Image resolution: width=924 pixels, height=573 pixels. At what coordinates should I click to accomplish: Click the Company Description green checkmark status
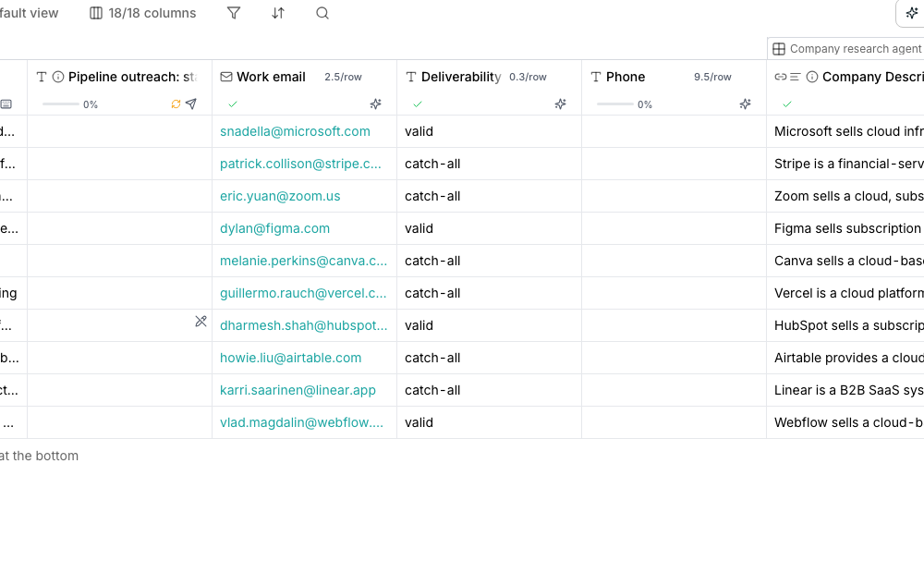point(787,104)
